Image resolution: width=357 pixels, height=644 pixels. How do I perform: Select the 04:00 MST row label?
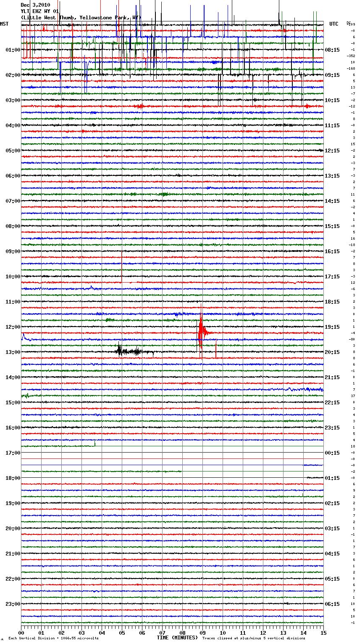click(x=13, y=125)
